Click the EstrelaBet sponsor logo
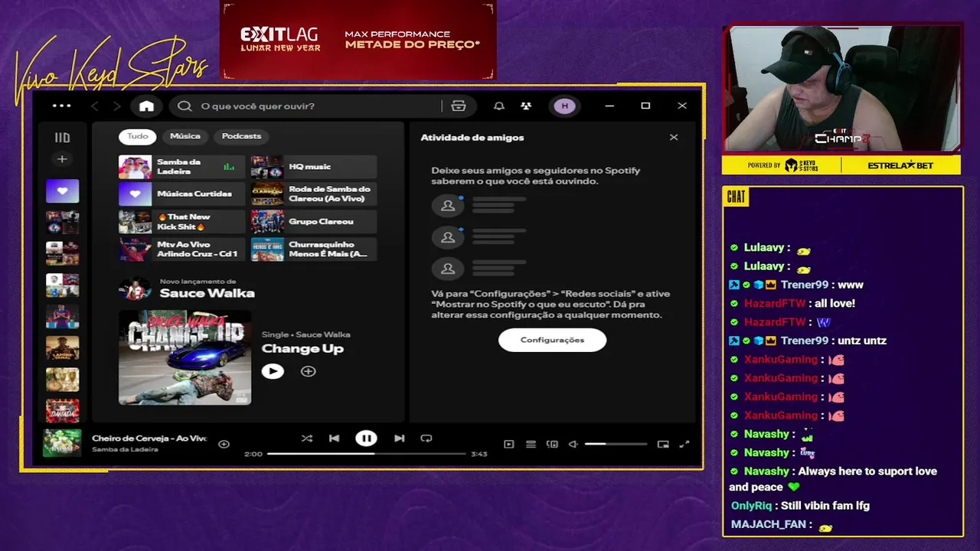 pyautogui.click(x=900, y=165)
